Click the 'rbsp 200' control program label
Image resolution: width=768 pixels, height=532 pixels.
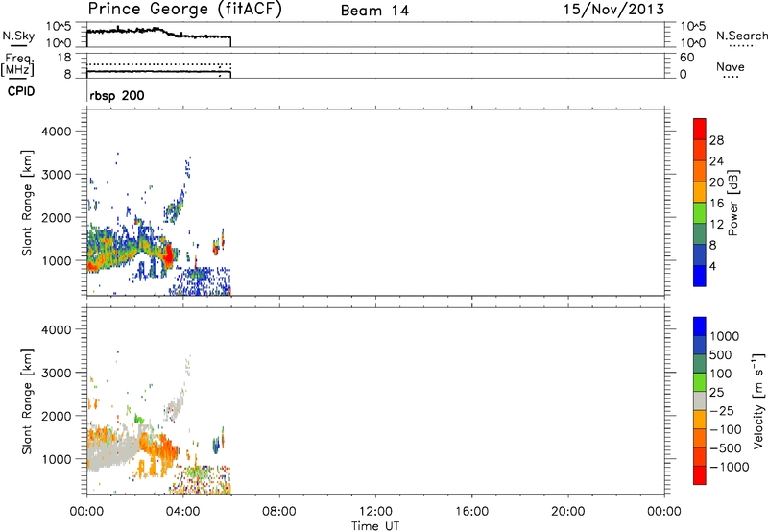click(x=117, y=95)
